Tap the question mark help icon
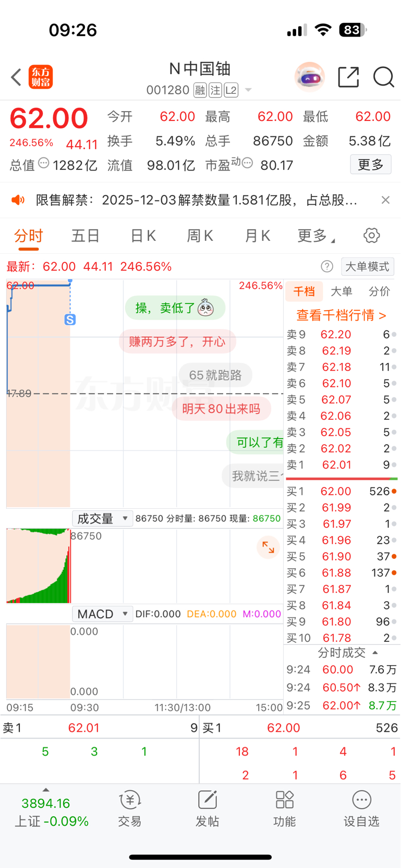 point(327,267)
